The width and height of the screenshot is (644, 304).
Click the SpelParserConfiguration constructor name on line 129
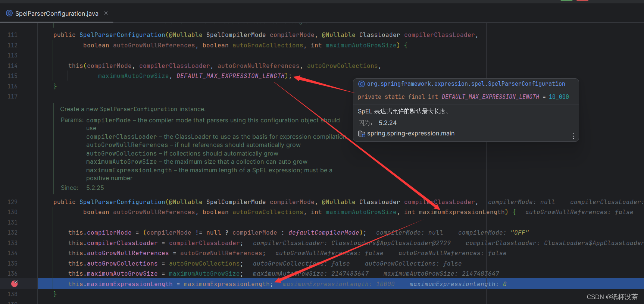tap(122, 202)
